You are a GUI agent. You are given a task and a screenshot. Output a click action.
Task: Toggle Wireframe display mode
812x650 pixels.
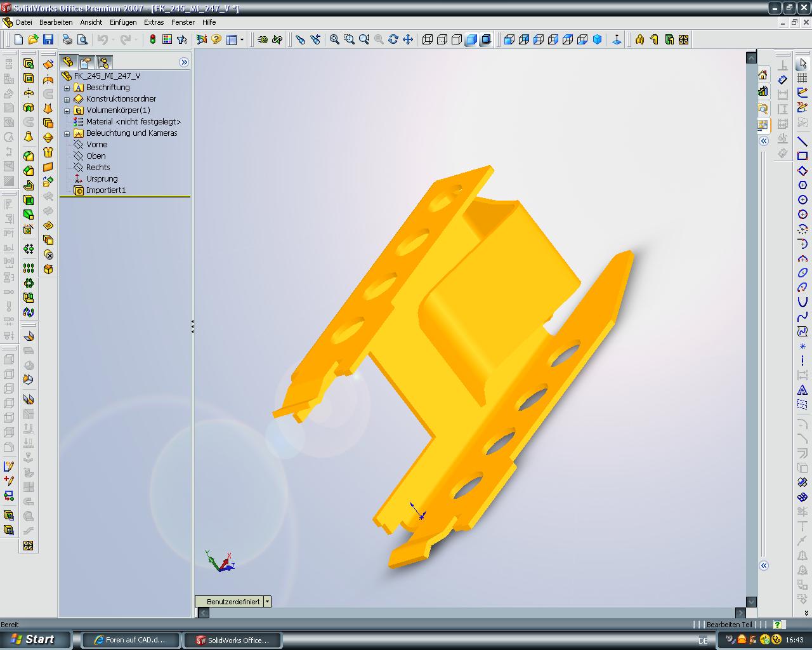(428, 39)
